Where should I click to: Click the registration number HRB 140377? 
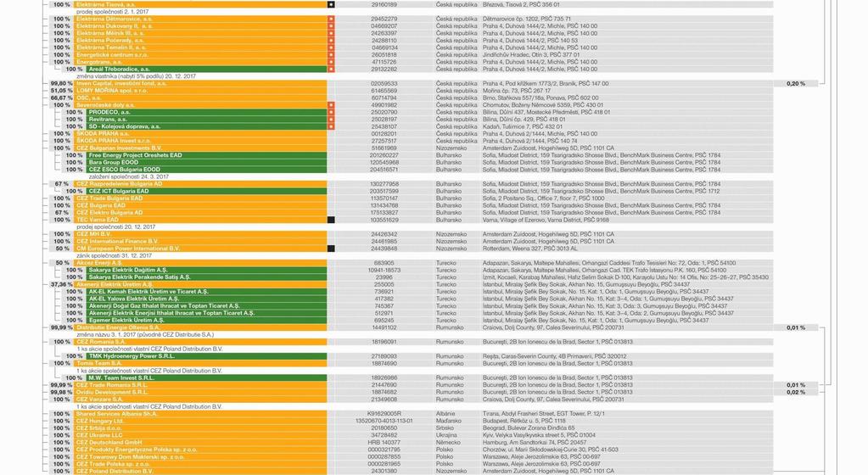pos(384,443)
